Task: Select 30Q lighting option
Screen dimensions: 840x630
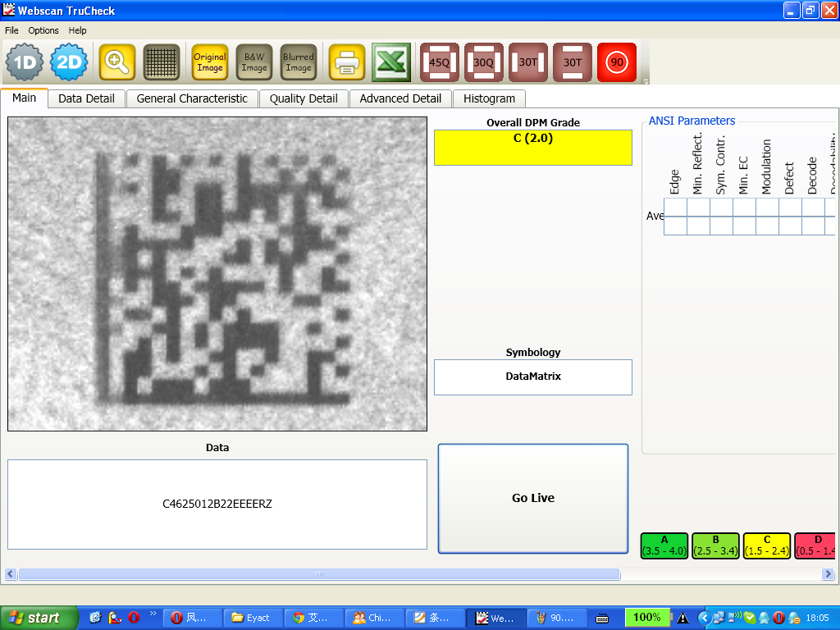Action: point(484,62)
